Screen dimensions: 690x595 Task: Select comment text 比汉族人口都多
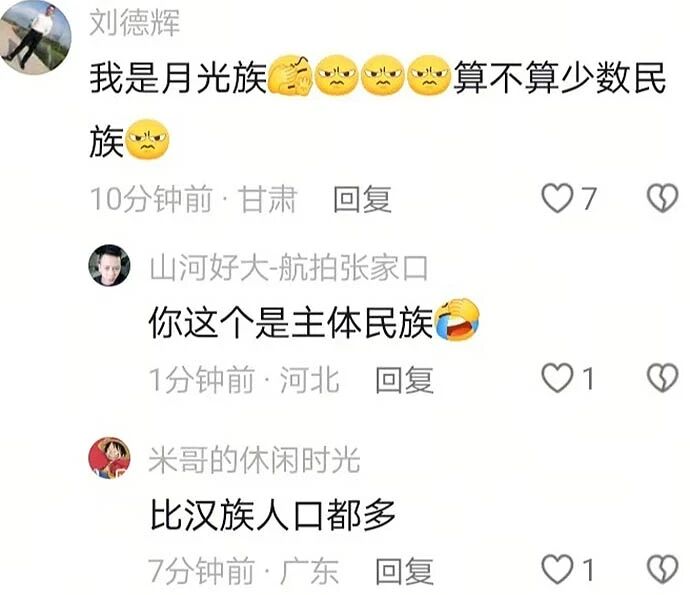(272, 515)
